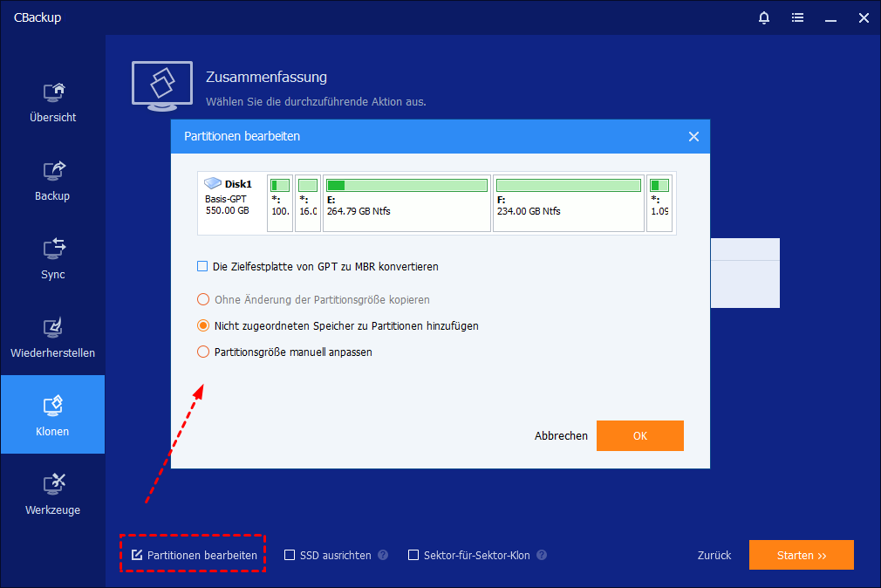Viewport: 881px width, 588px height.
Task: Enable GPT zu MBR konvertieren checkbox
Action: tap(203, 267)
